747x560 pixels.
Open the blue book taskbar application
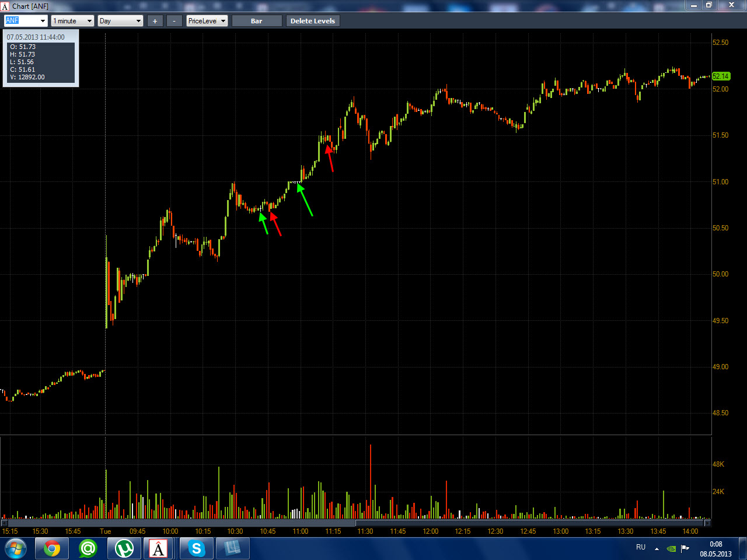233,548
